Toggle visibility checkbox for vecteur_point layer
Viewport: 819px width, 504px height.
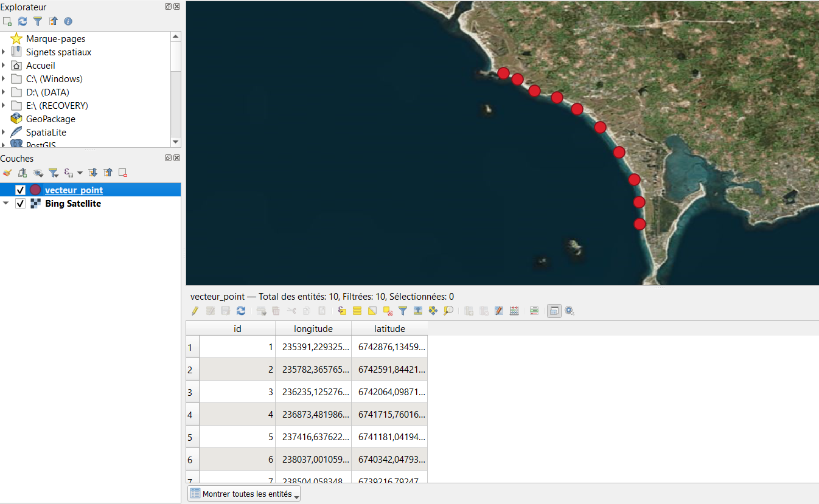point(20,190)
